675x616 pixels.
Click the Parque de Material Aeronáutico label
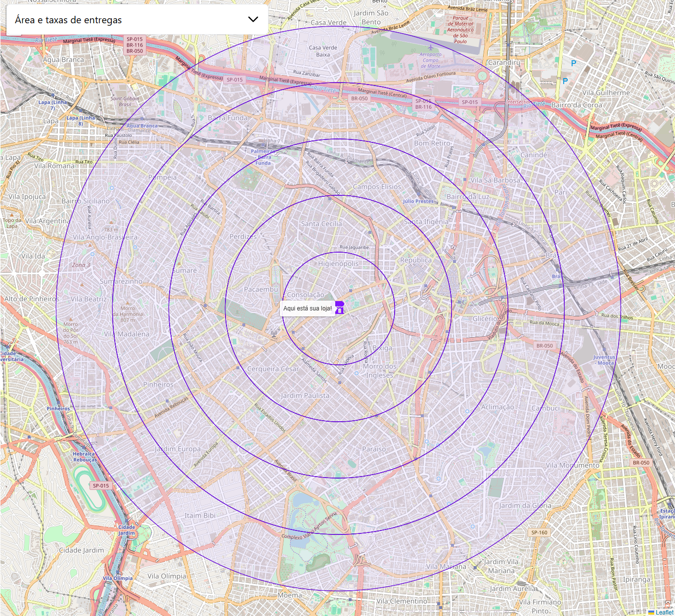(x=460, y=30)
